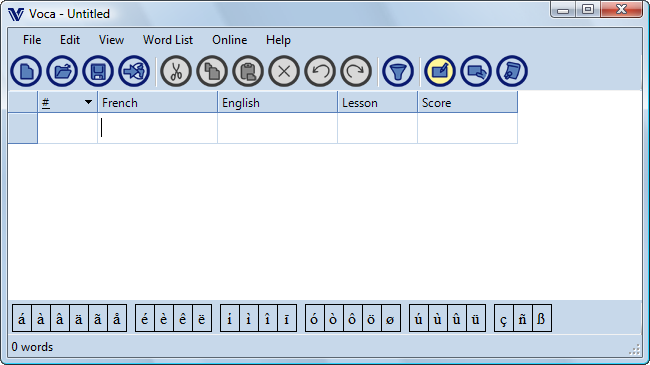Select the first row via row header
Image resolution: width=650 pixels, height=365 pixels.
click(23, 128)
